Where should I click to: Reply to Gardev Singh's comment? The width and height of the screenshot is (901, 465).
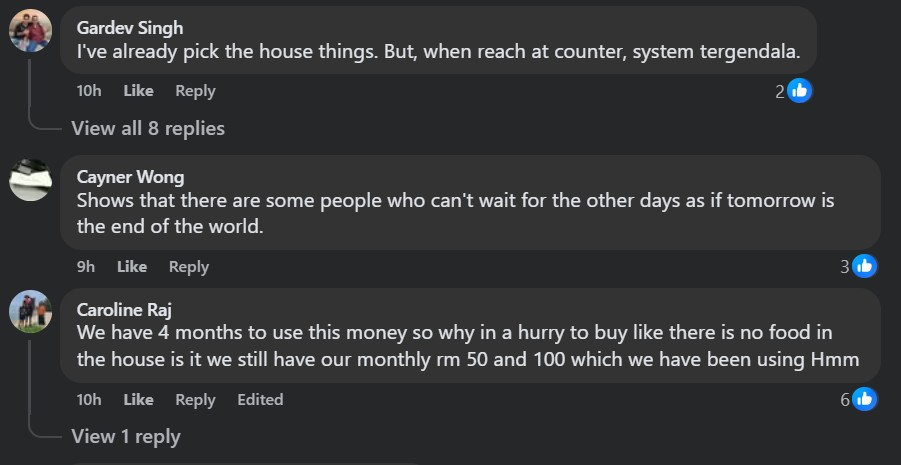[x=195, y=91]
